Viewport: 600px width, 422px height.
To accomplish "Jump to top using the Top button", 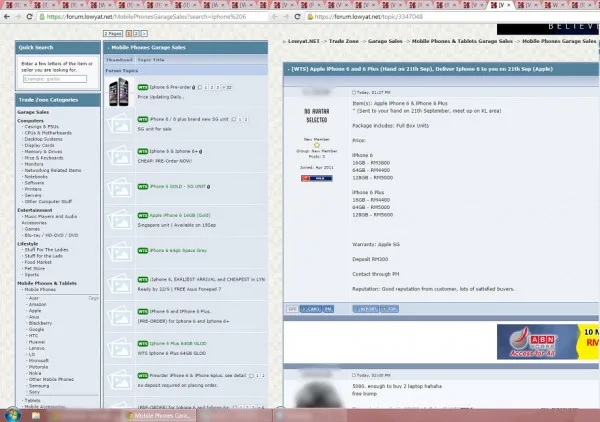I will coord(390,309).
